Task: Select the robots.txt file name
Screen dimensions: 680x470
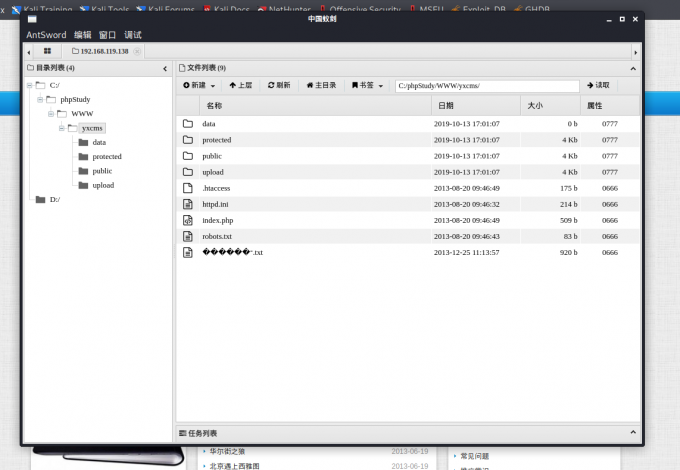Action: (x=217, y=236)
